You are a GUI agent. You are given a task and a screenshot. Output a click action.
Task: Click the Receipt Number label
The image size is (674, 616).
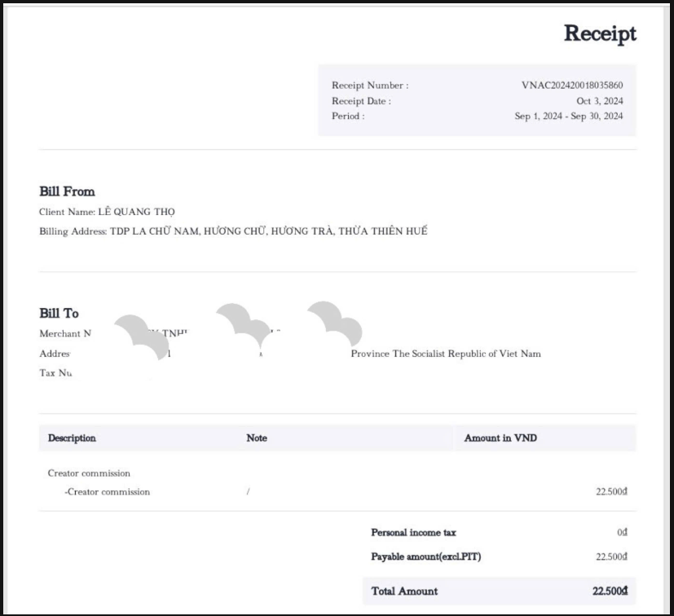point(370,85)
